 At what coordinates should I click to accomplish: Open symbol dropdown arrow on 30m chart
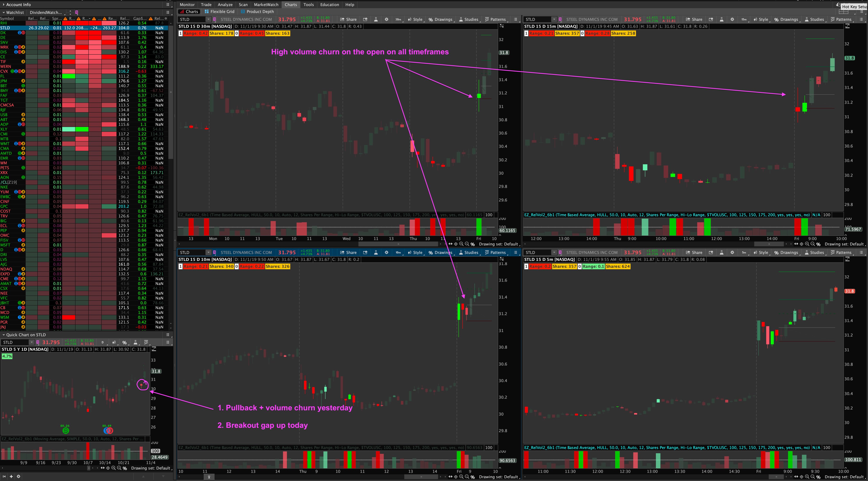pos(208,19)
